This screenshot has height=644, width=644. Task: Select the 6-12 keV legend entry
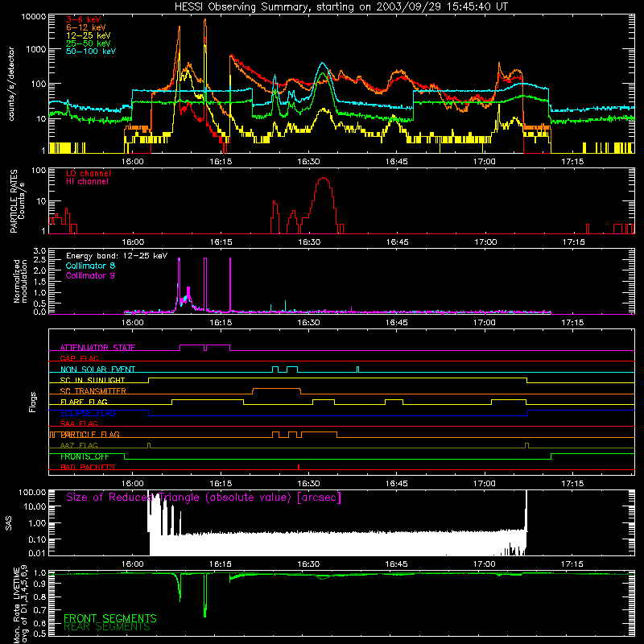pyautogui.click(x=86, y=27)
